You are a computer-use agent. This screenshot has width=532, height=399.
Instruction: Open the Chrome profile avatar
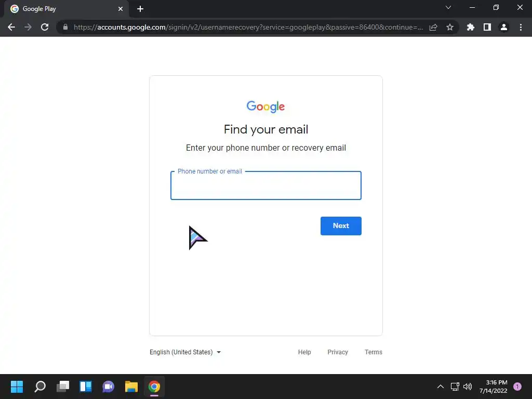[x=504, y=27]
